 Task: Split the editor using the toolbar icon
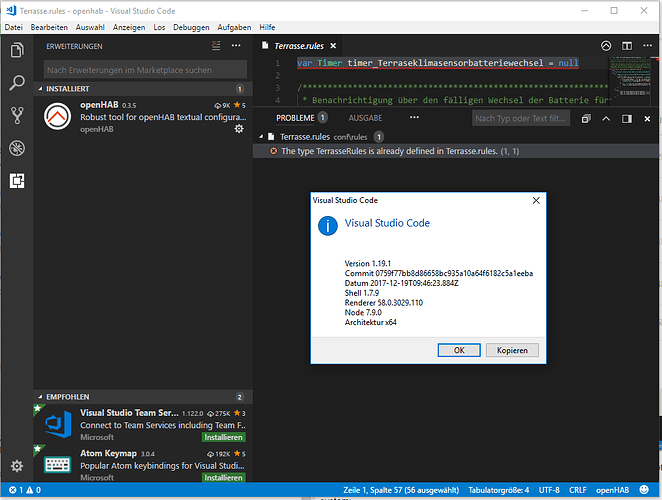(x=627, y=46)
